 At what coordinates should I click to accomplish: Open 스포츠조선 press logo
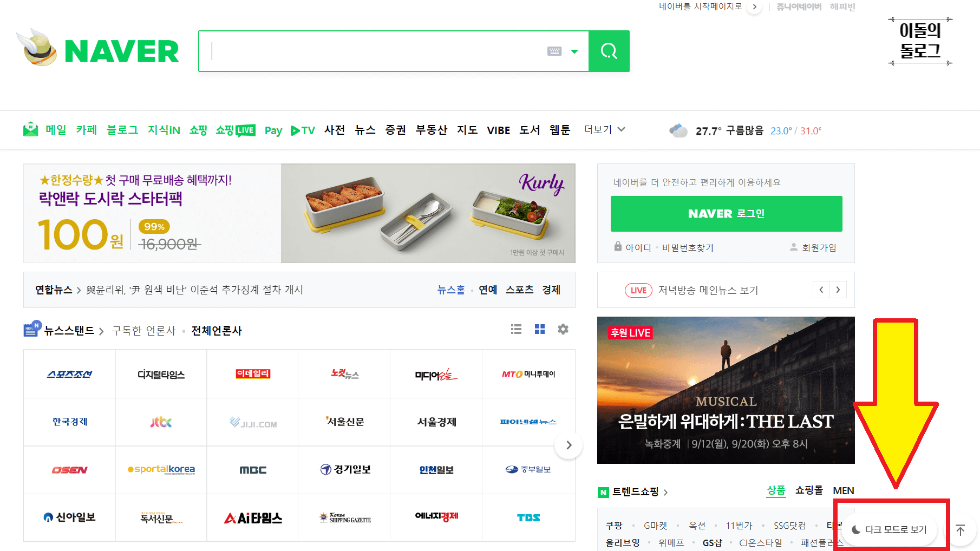pyautogui.click(x=70, y=374)
